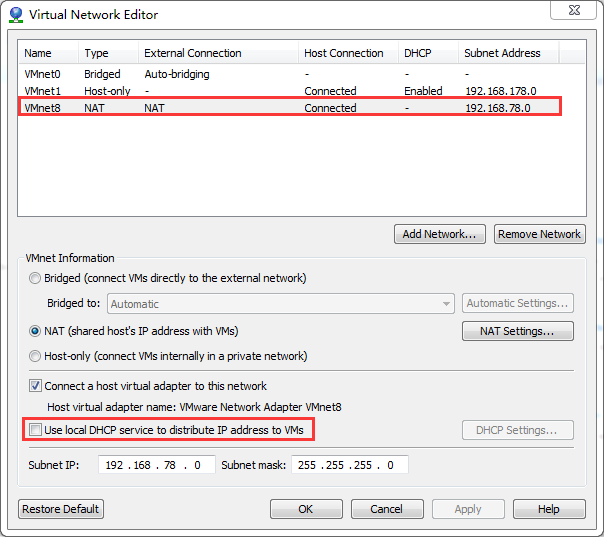The image size is (604, 537).
Task: Open NAT Settings
Action: [x=517, y=331]
